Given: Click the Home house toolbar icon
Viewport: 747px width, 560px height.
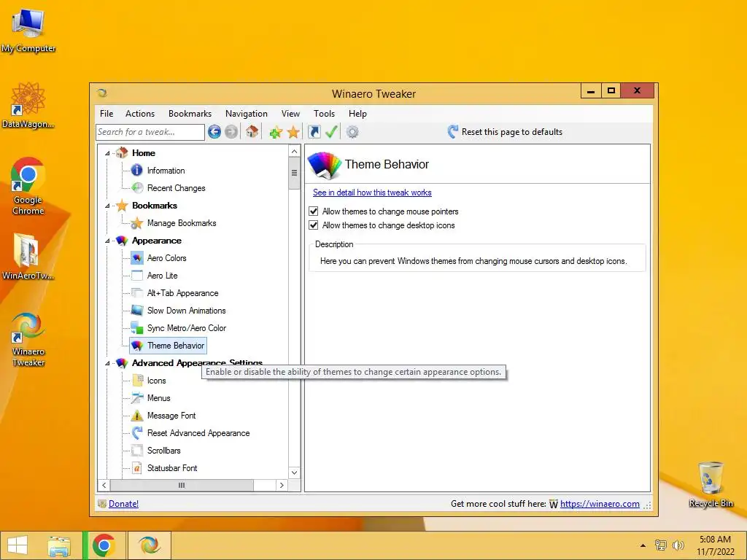Looking at the screenshot, I should tap(252, 131).
